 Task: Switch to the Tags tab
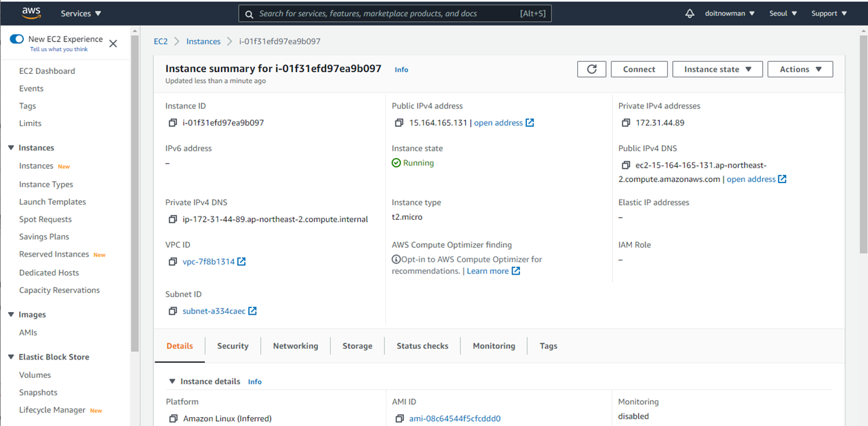click(549, 346)
